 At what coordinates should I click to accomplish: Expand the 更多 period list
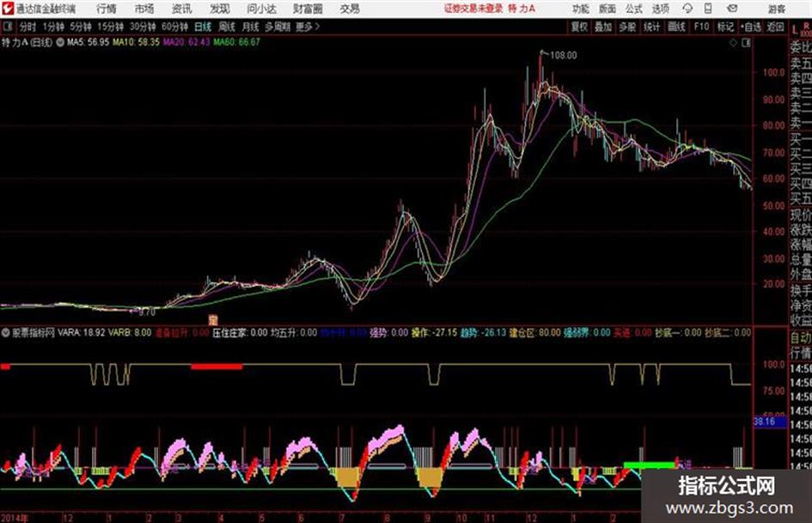tap(308, 27)
